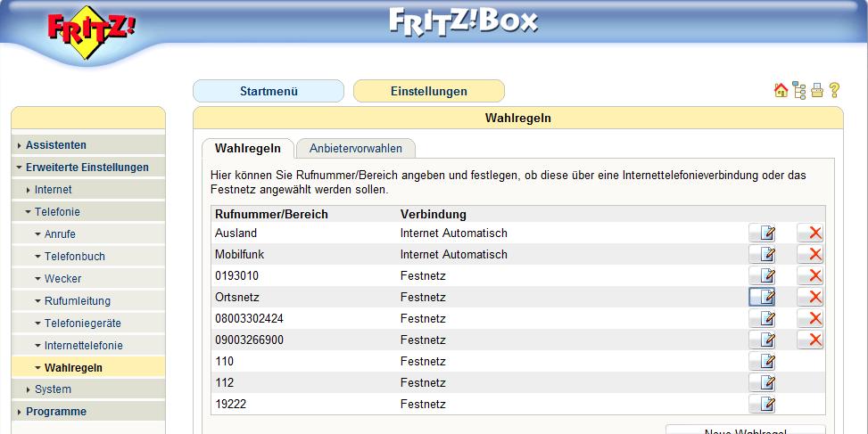Switch to the Anbietervorwahlen tab
Screen dimensions: 868x434
pyautogui.click(x=355, y=149)
